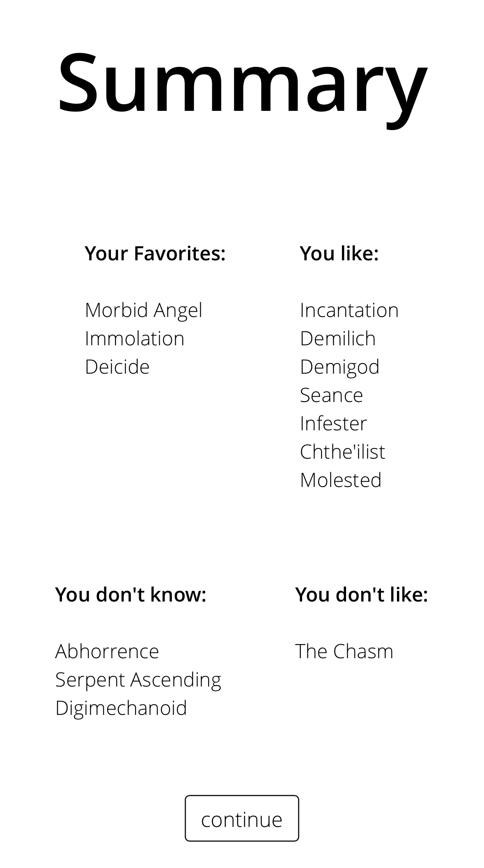Click the You don't like heading
The width and height of the screenshot is (484, 868).
[x=361, y=595]
